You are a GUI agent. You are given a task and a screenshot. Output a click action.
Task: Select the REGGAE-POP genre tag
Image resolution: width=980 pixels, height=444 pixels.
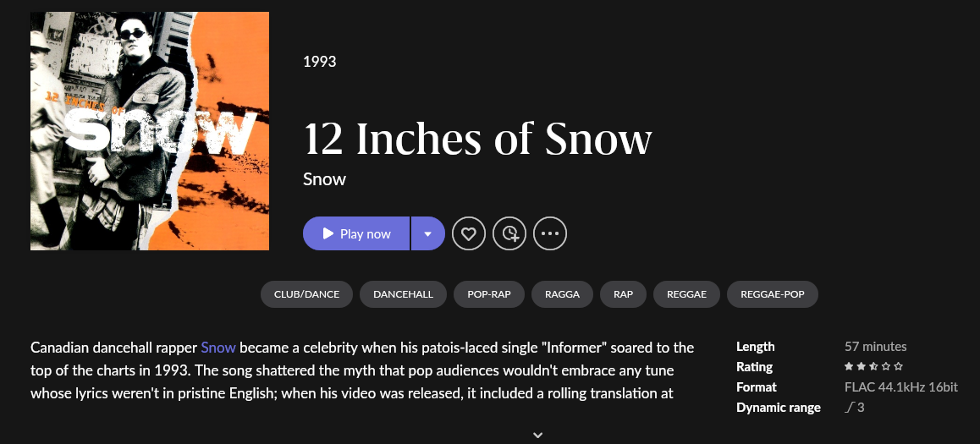(773, 294)
